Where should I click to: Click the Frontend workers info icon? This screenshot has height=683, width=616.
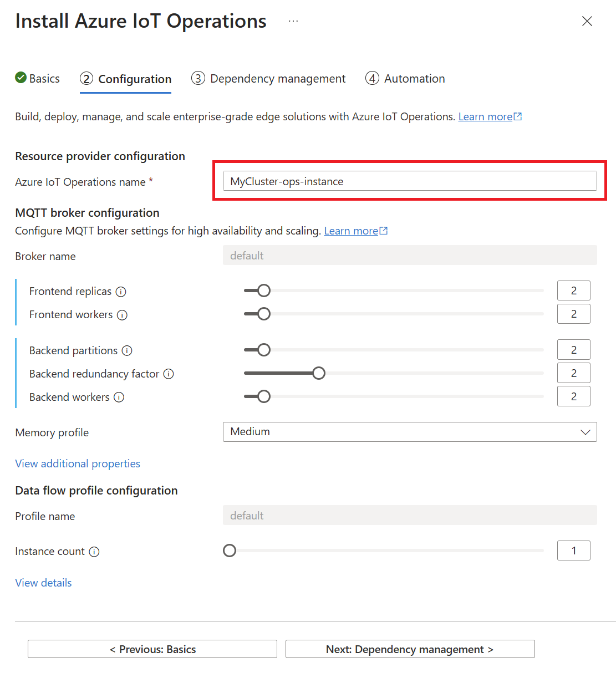coord(123,314)
